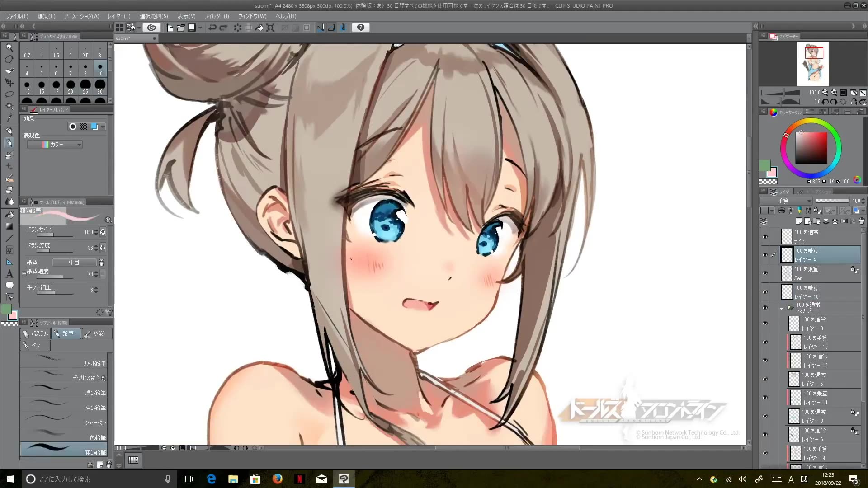Select the Zoom magnifier tool
The height and width of the screenshot is (488, 868).
pyautogui.click(x=9, y=47)
